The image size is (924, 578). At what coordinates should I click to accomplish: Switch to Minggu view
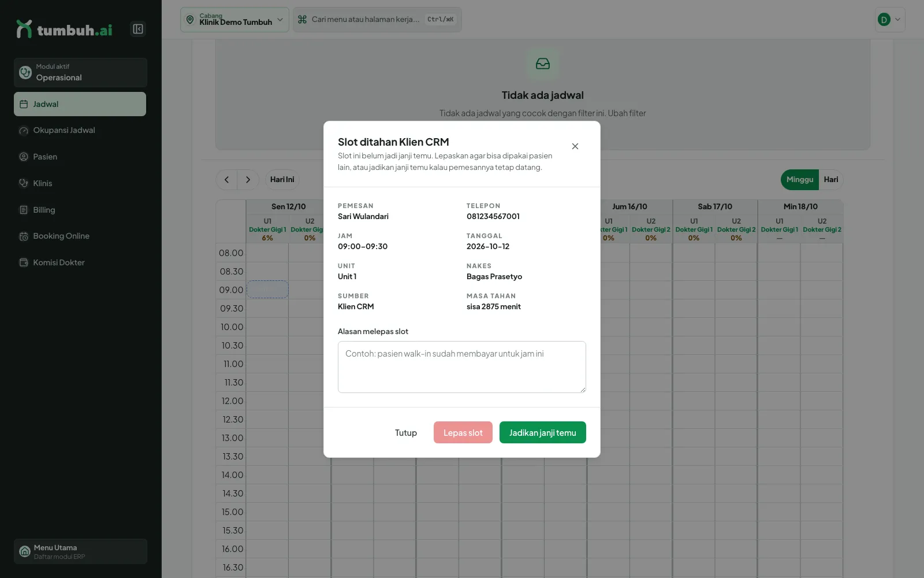pos(800,180)
